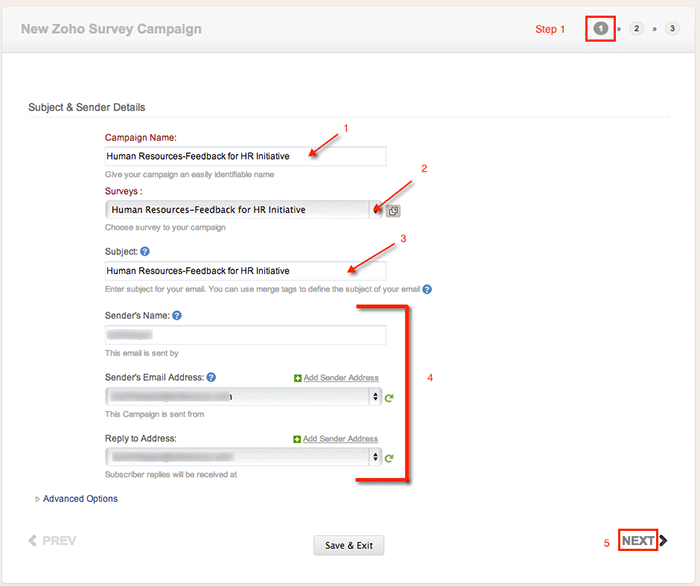The height and width of the screenshot is (586, 700).
Task: Click help icon next to Subject label
Action: [145, 252]
